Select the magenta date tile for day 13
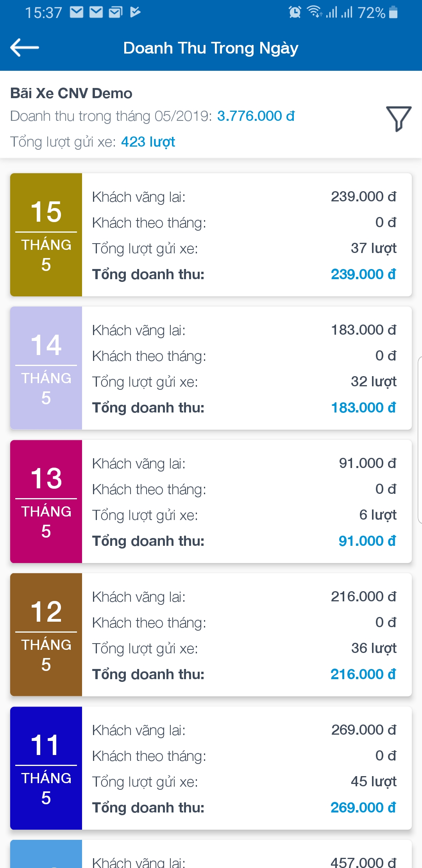422x868 pixels. click(x=46, y=501)
